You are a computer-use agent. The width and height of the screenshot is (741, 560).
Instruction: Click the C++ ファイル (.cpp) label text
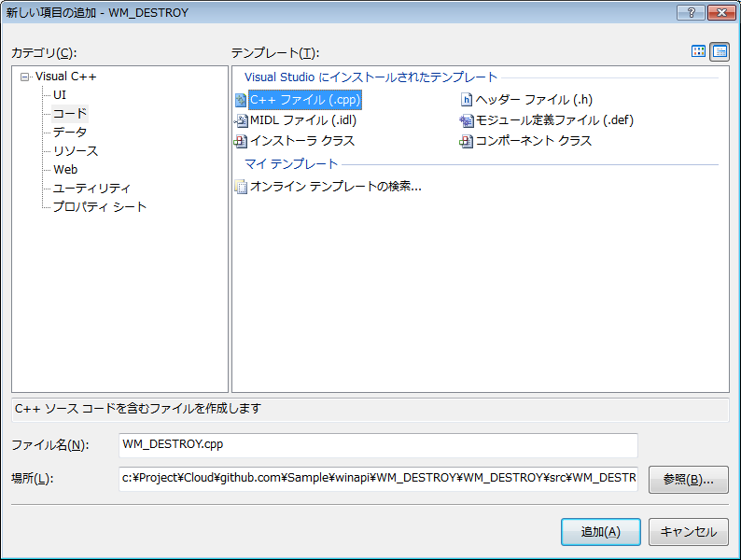click(x=305, y=100)
